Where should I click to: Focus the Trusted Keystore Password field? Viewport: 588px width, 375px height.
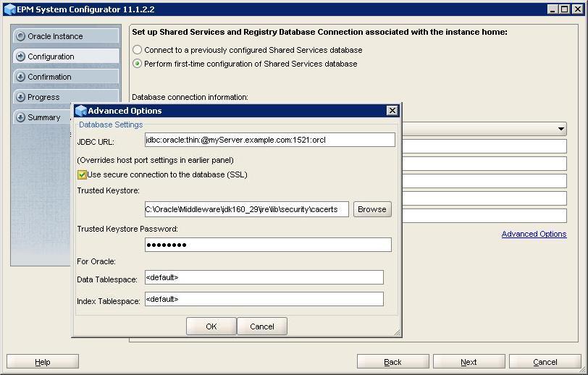pos(268,245)
